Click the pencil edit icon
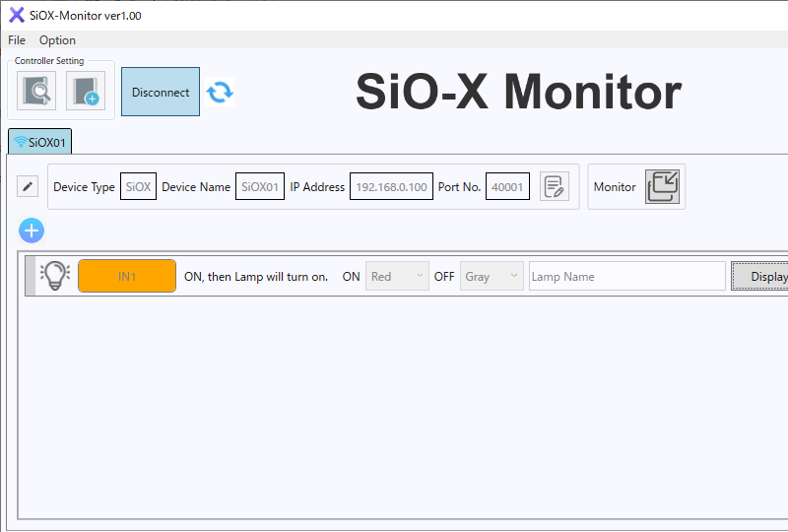Viewport: 788px width, 532px height. [28, 186]
